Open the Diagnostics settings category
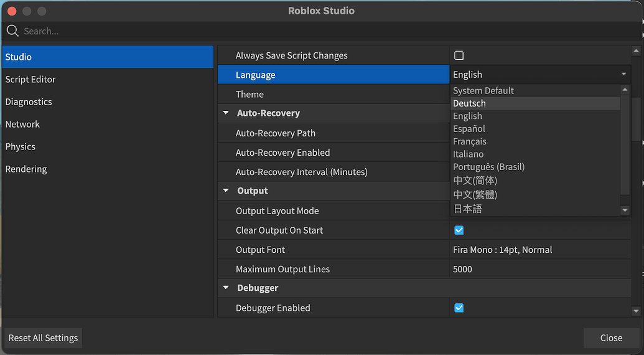 (108, 102)
